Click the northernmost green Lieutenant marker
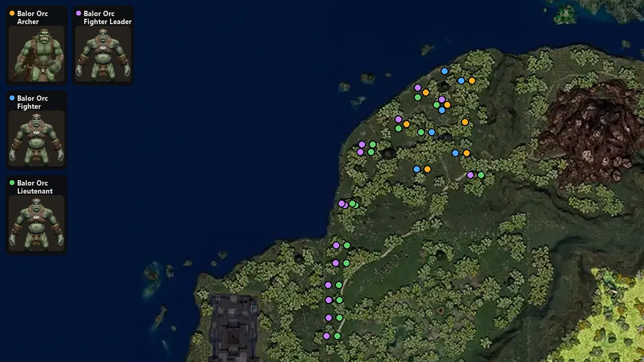This screenshot has width=644, height=362. (418, 97)
